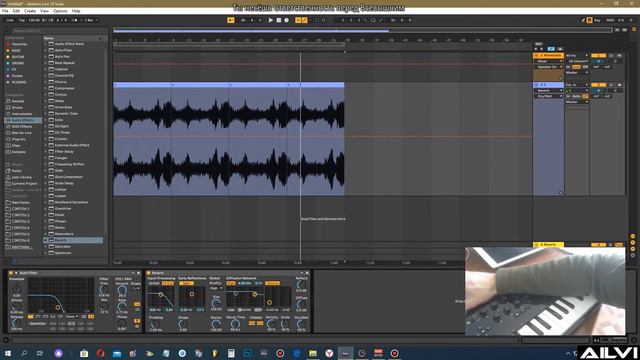The image size is (640, 360).
Task: Toggle the Key Map Mode switch
Action: point(597,20)
